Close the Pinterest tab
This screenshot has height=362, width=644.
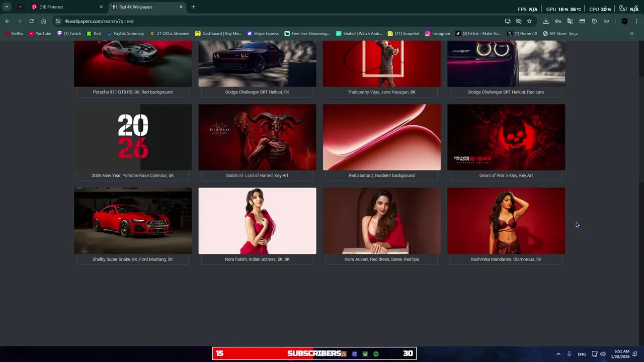point(101,7)
